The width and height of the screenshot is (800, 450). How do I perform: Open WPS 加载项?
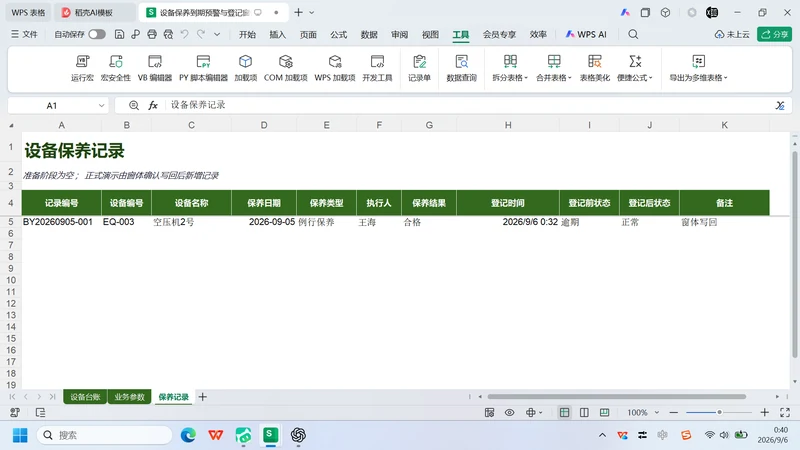[x=335, y=68]
